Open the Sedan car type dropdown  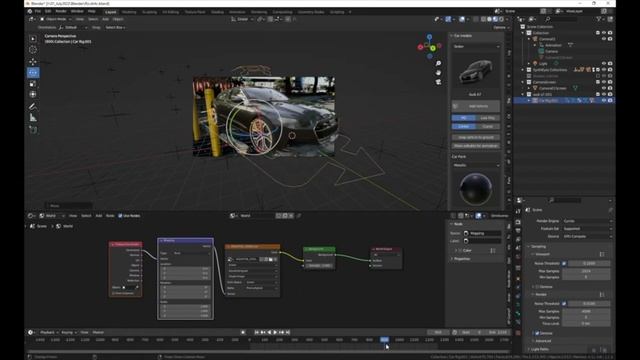476,47
